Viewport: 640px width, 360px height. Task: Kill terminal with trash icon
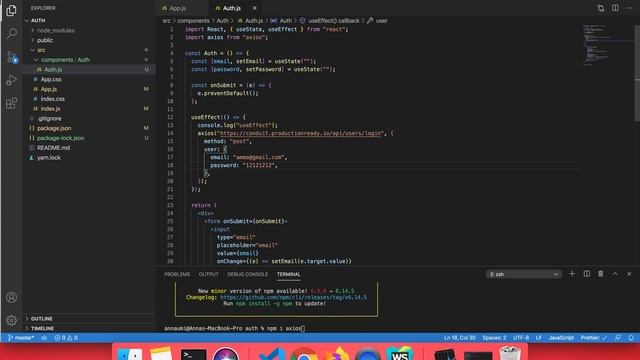coord(600,274)
